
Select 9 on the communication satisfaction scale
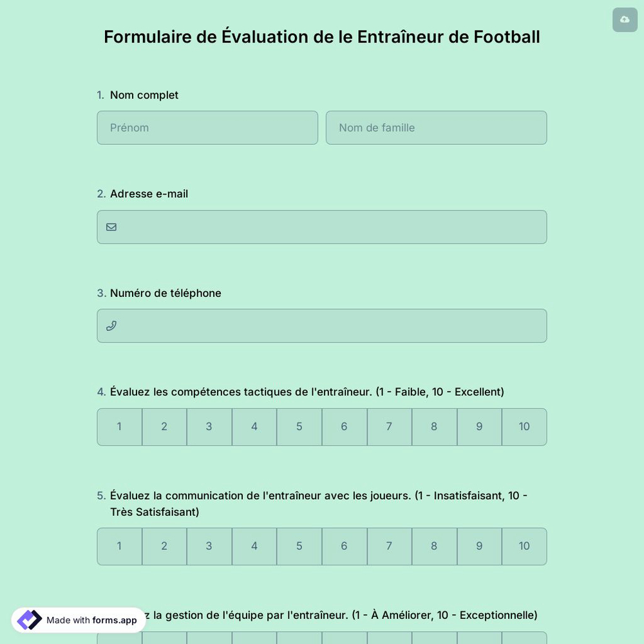click(478, 546)
